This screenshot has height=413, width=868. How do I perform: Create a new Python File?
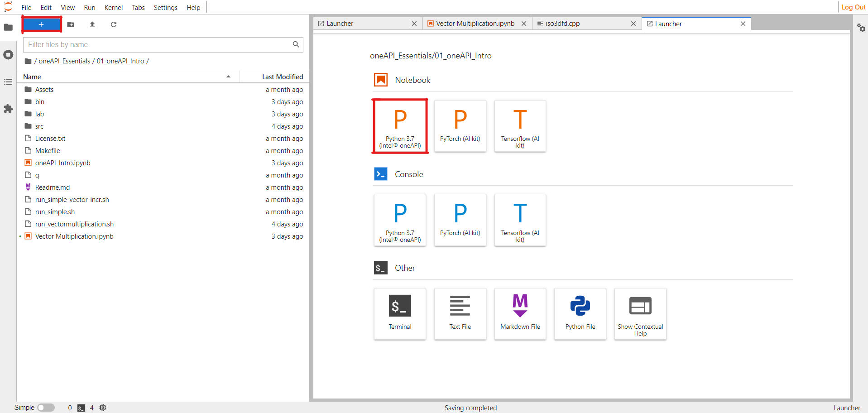(x=580, y=314)
